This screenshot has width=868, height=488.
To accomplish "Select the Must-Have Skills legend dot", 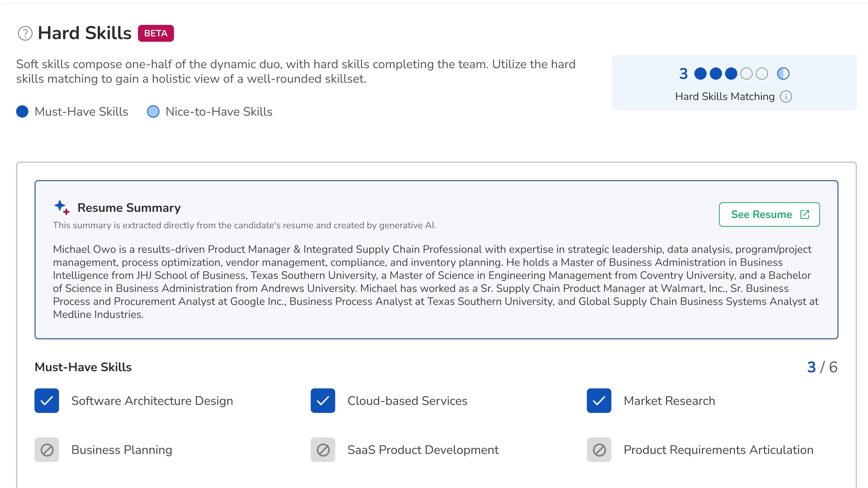I will tap(22, 111).
